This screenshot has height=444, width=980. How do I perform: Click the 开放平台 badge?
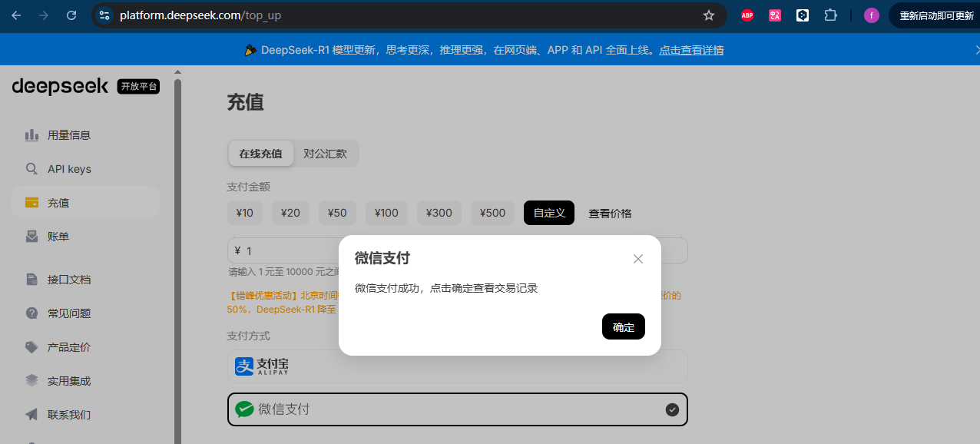pos(138,87)
